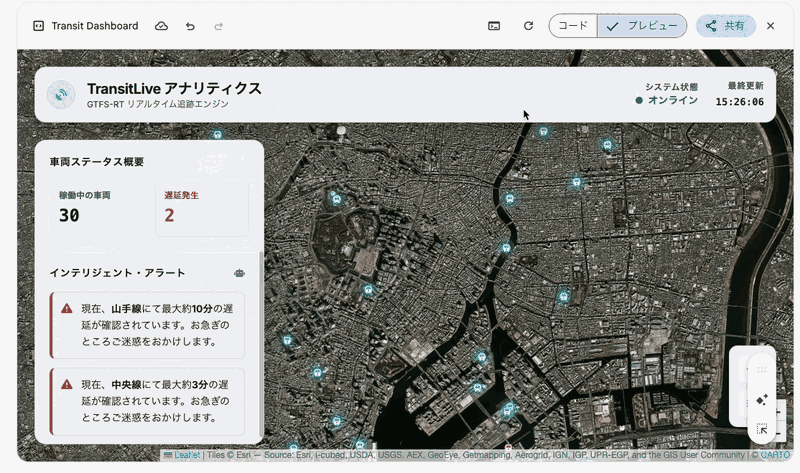
Task: Click the 遅延発生 label
Action: pos(182,195)
